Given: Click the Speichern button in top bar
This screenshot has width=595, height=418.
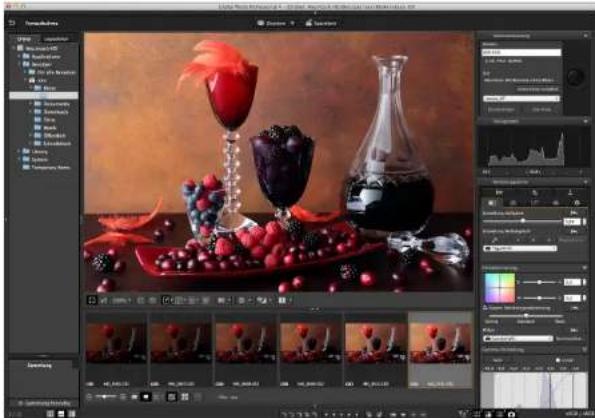Looking at the screenshot, I should 321,24.
